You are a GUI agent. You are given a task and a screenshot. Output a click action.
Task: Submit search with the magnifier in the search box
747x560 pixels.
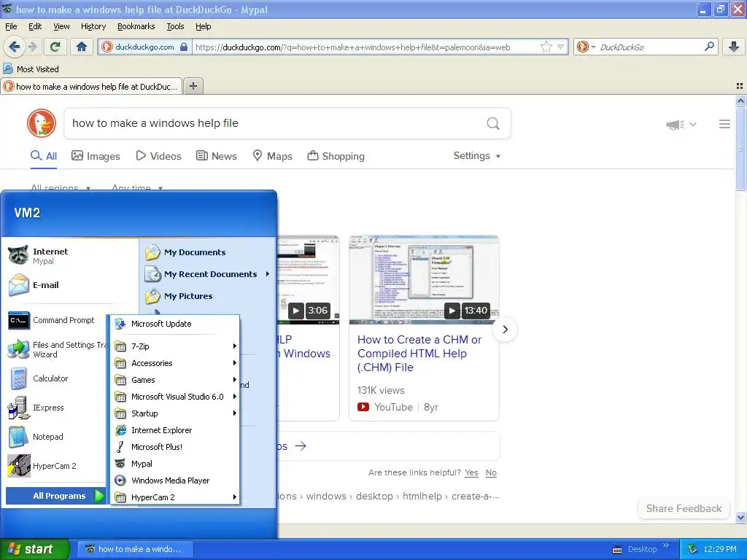pos(493,123)
